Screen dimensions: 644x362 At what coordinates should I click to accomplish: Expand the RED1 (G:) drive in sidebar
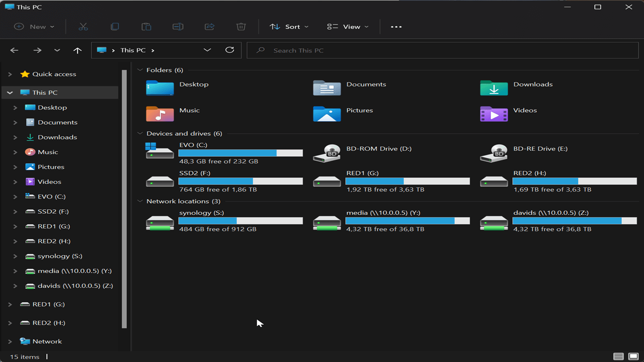coord(14,226)
